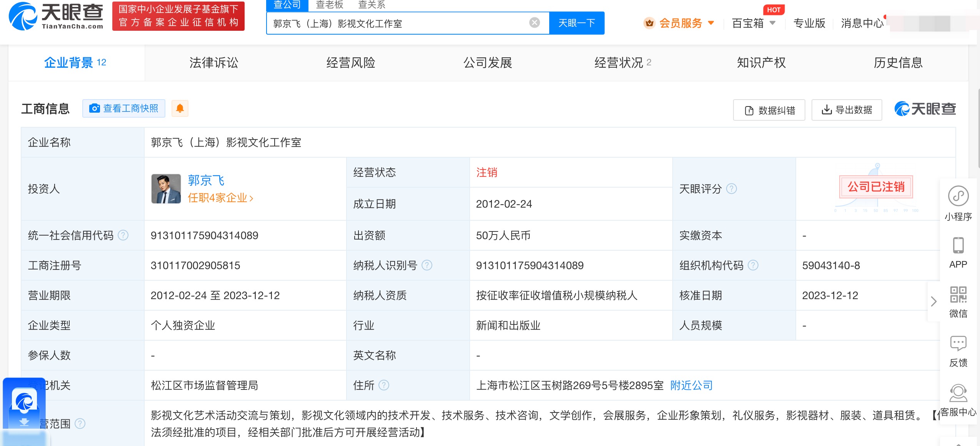Viewport: 980px width, 446px height.
Task: Click the 天眼一下 search button
Action: tap(577, 23)
